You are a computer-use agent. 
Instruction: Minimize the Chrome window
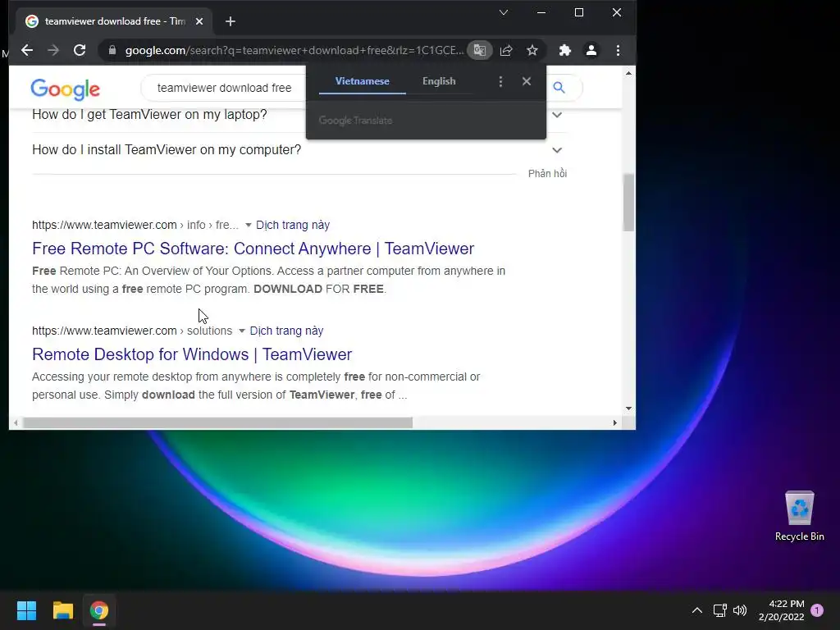[x=541, y=12]
